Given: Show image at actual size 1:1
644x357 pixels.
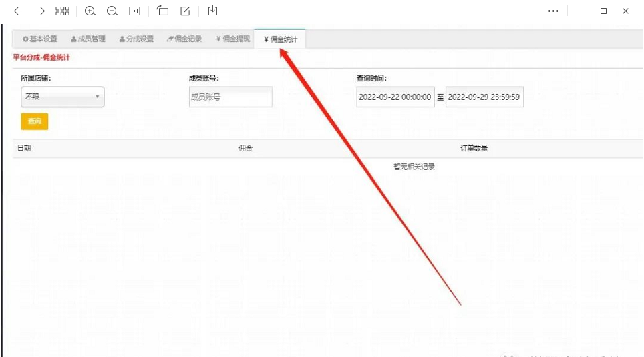Looking at the screenshot, I should click(134, 11).
